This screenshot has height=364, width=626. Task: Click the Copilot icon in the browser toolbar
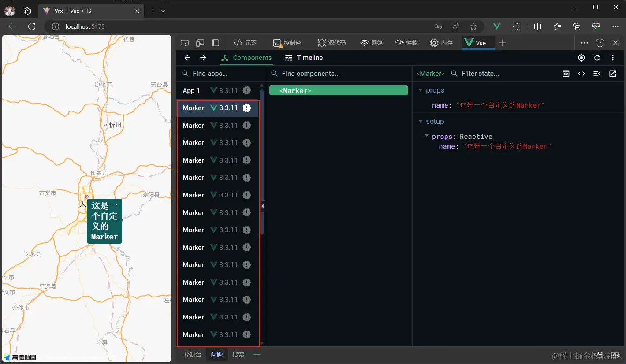pos(596,26)
